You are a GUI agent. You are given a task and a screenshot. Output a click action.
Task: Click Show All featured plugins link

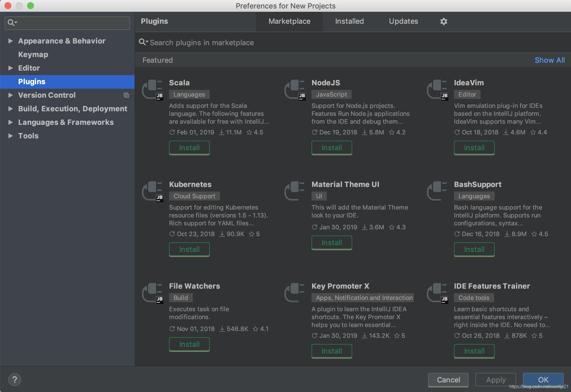point(550,60)
